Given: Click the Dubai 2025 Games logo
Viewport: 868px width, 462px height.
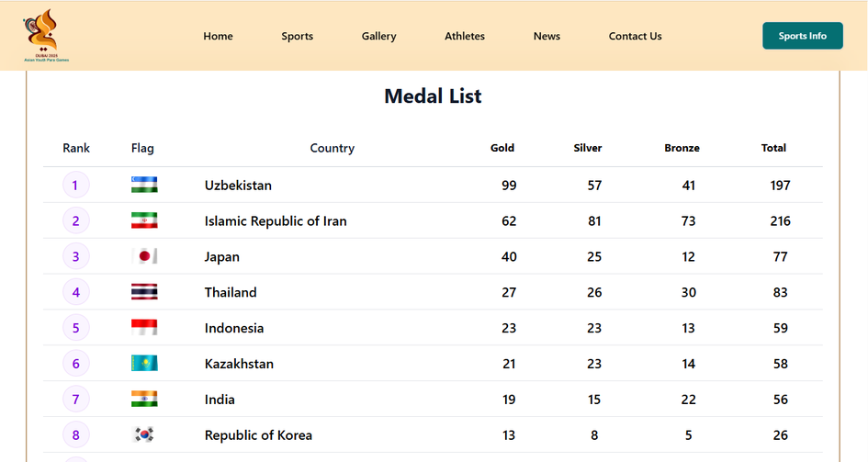Looking at the screenshot, I should (x=46, y=36).
